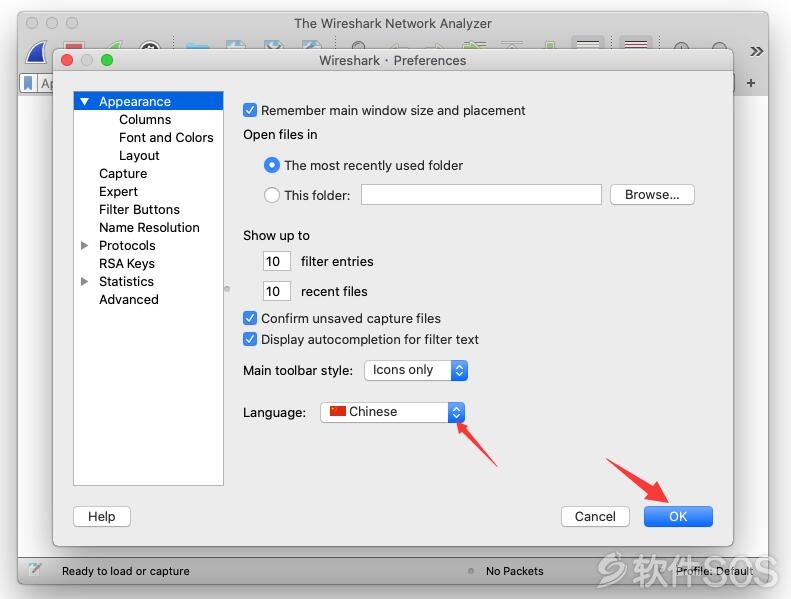Screen dimensions: 791x599
Task: Select Filter Buttons in the tree
Action: [139, 209]
